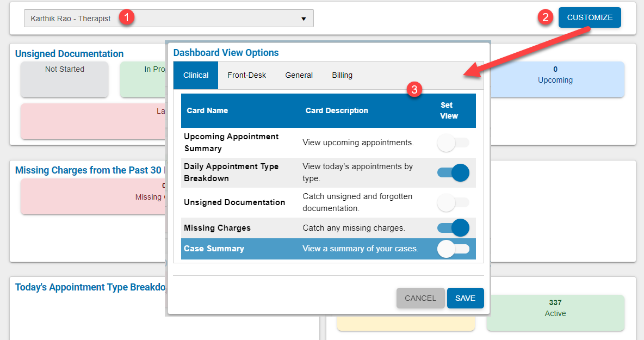Click the Not Started status card
This screenshot has width=644, height=340.
pos(64,79)
